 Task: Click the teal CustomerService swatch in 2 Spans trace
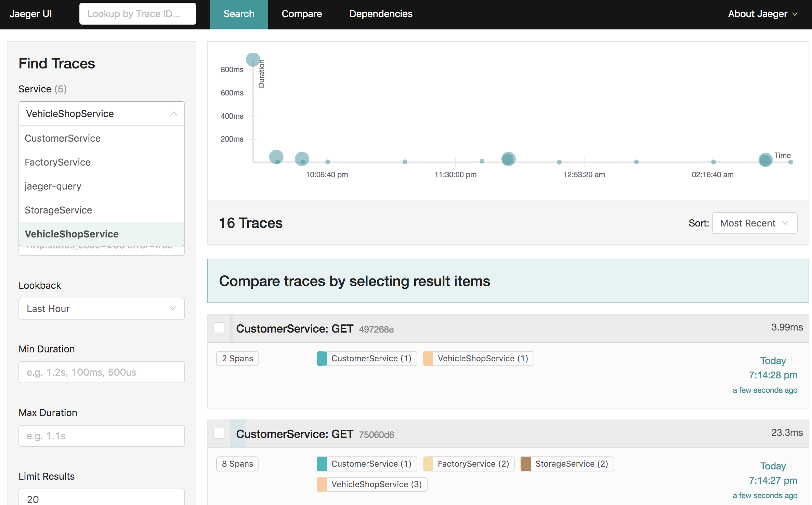pyautogui.click(x=322, y=359)
